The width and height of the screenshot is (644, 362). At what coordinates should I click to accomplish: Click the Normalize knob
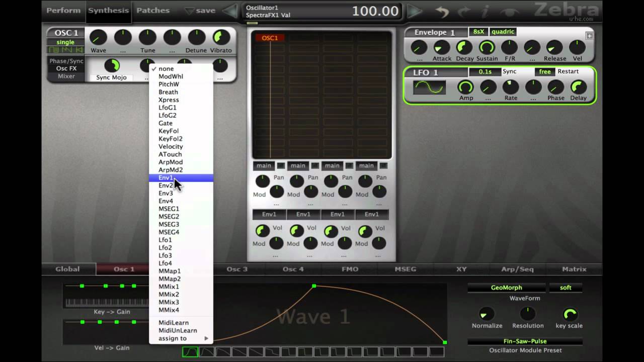pos(487,315)
